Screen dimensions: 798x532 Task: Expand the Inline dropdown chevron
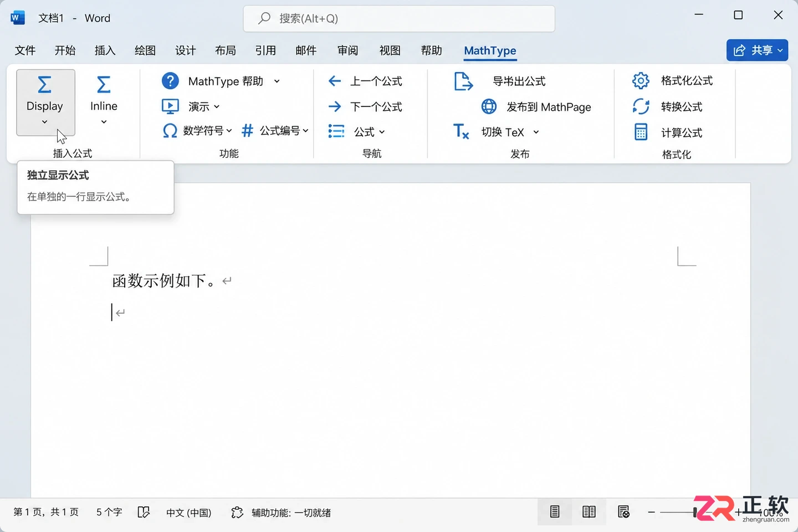[104, 122]
